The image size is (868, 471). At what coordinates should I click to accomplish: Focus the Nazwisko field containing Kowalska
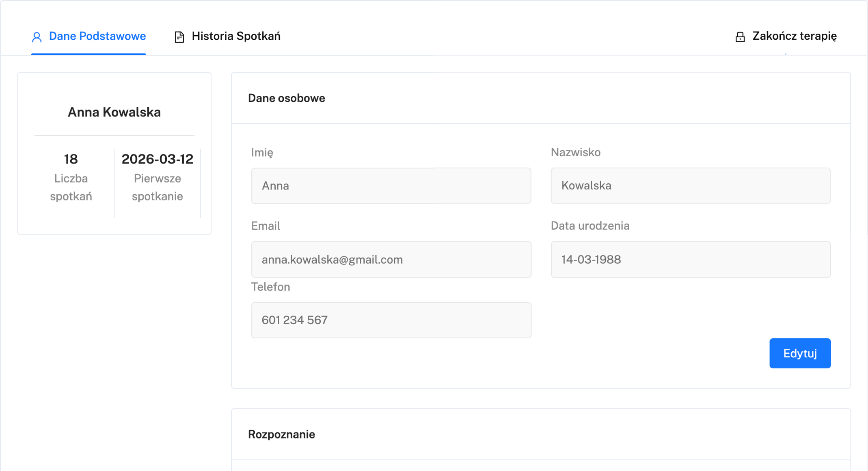[690, 186]
